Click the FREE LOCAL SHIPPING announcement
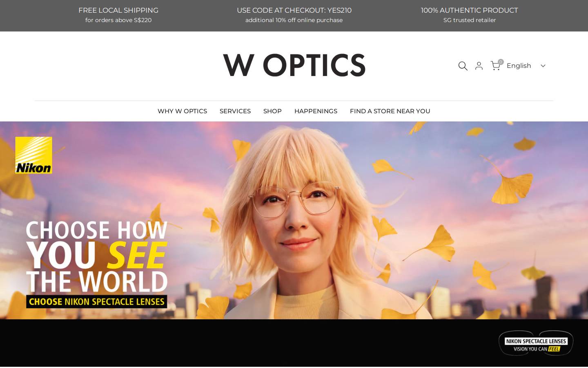The image size is (588, 368). tap(118, 11)
